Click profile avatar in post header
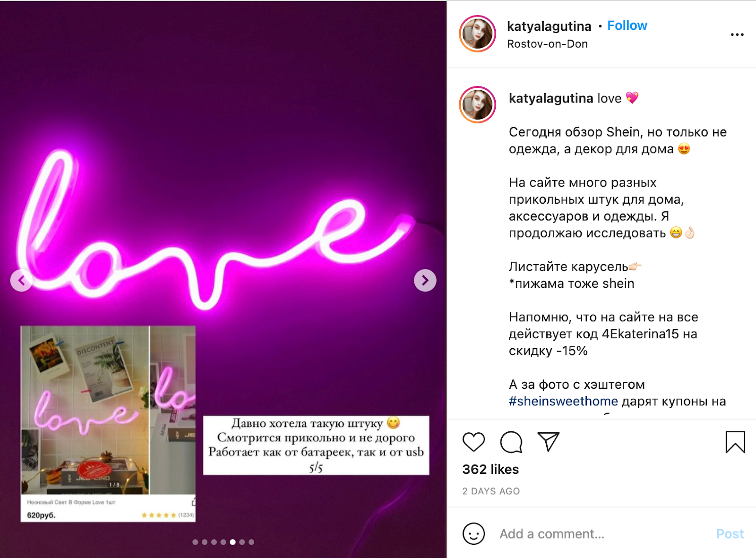This screenshot has height=558, width=756. (x=477, y=34)
